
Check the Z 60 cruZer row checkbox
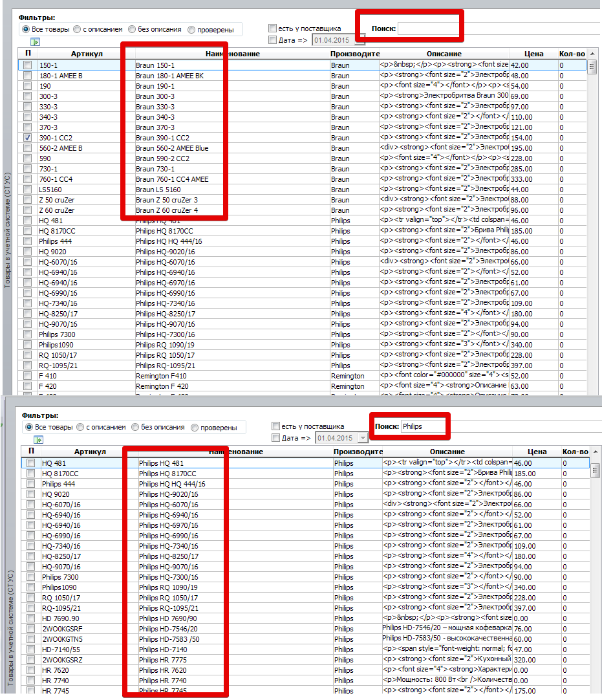tap(28, 210)
